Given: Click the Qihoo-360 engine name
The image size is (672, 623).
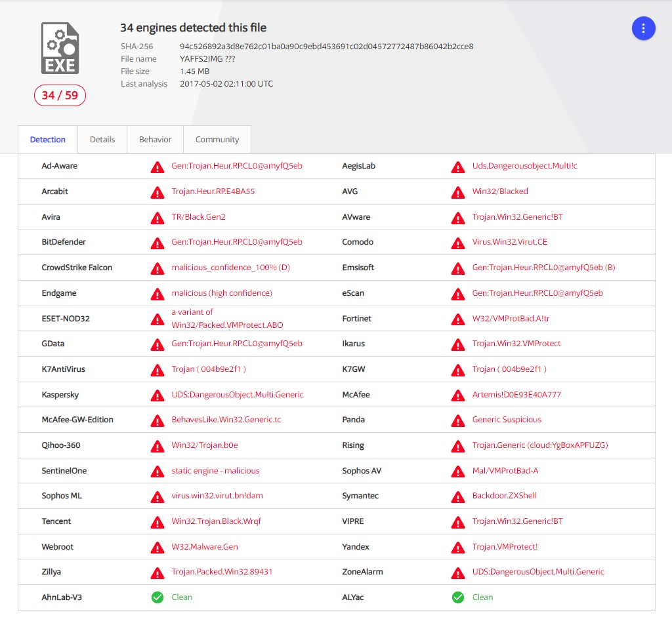Looking at the screenshot, I should (x=61, y=445).
